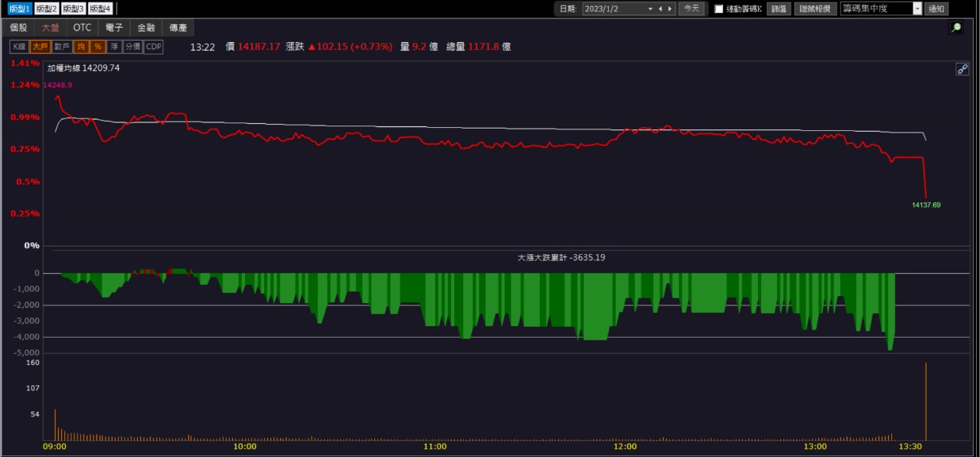Switch to the OTC tab
Screen dimensions: 980x457
pyautogui.click(x=83, y=28)
